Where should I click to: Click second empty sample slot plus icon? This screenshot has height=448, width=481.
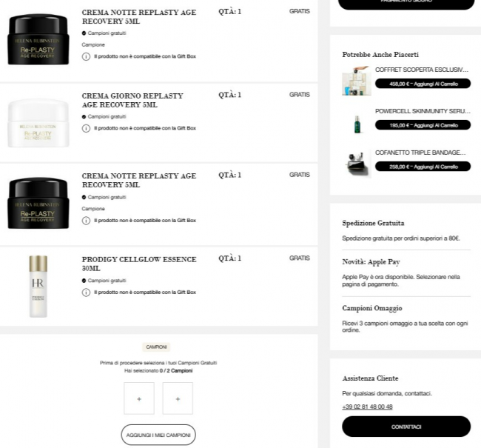(x=178, y=398)
